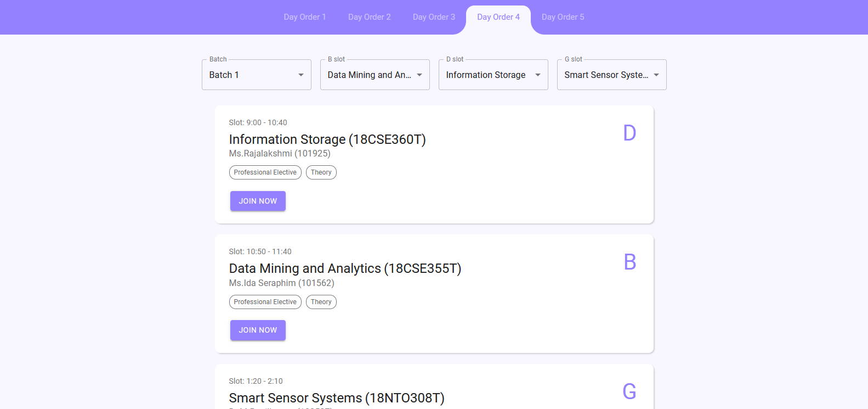Expand the G slot Smart Sensor dropdown

[x=611, y=75]
